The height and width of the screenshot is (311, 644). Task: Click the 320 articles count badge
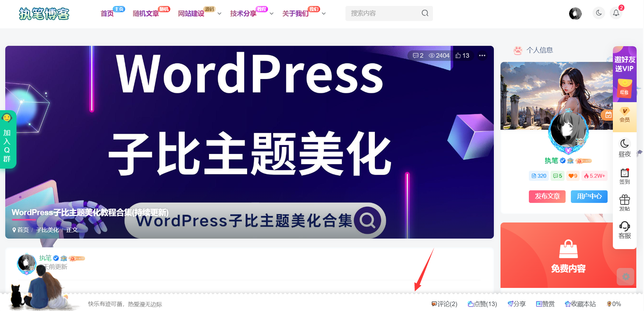(x=539, y=176)
